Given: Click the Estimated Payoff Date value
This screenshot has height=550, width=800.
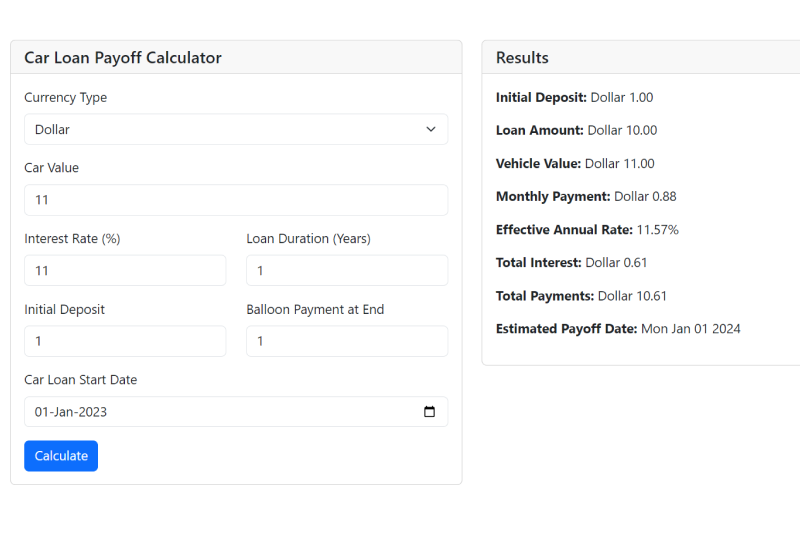Looking at the screenshot, I should click(x=690, y=329).
